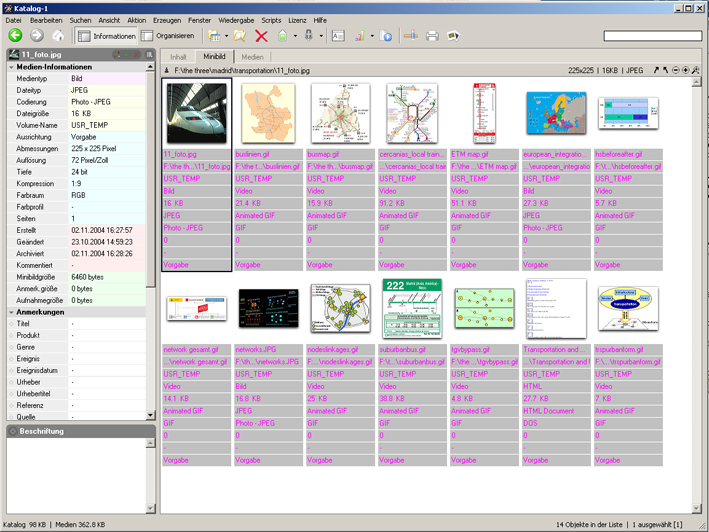Open the Suchen menu
Viewport: 709px width, 532px height.
[80, 20]
